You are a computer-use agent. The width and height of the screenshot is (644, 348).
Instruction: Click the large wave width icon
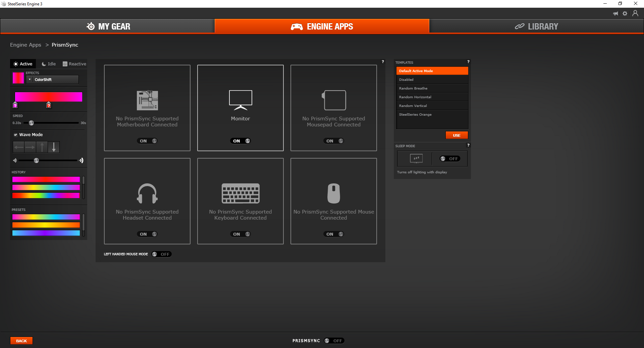click(x=81, y=160)
